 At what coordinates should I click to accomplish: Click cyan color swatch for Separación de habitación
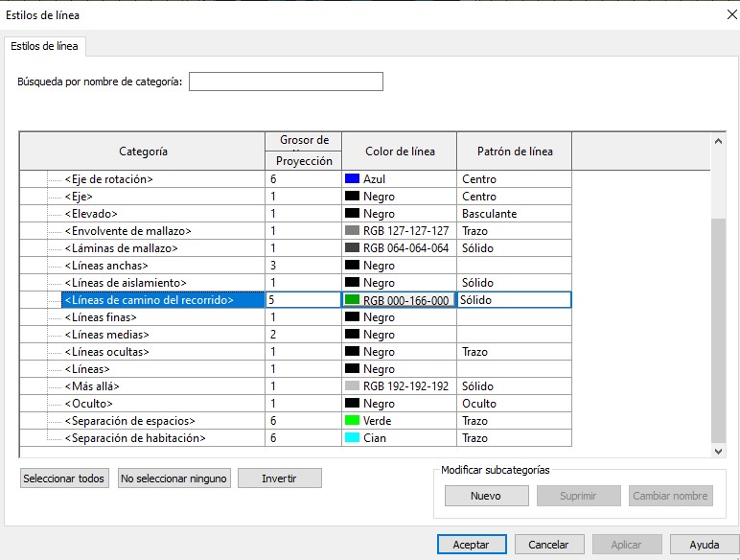(x=352, y=438)
